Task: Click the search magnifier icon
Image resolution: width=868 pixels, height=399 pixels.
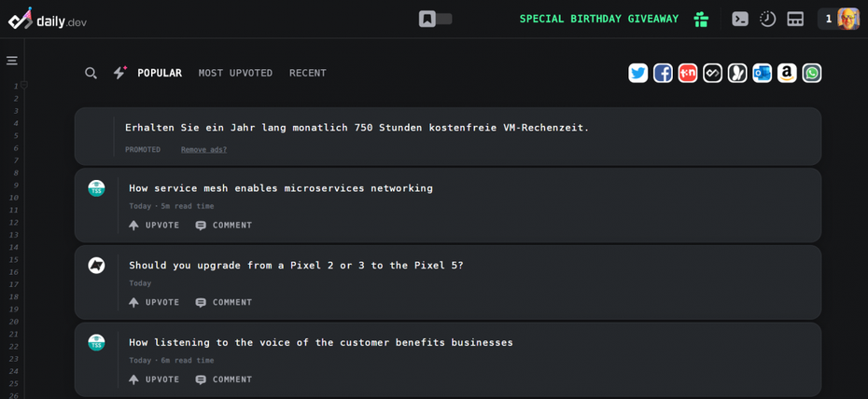Action: pyautogui.click(x=91, y=73)
